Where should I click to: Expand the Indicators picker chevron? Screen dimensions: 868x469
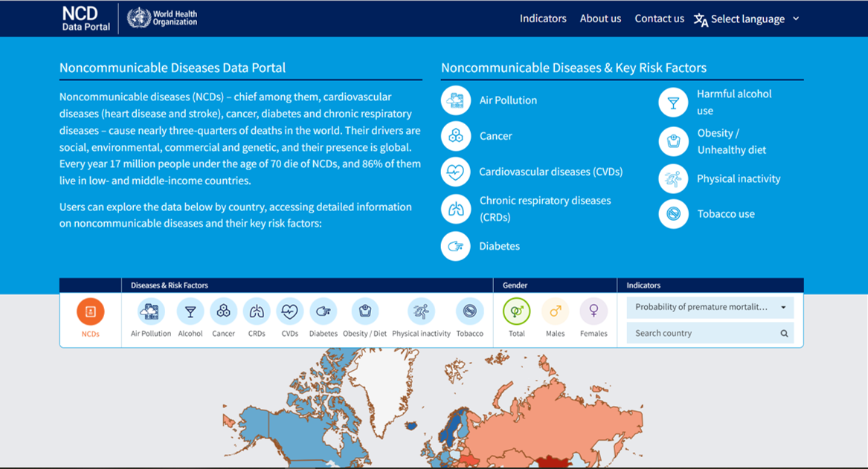click(785, 306)
